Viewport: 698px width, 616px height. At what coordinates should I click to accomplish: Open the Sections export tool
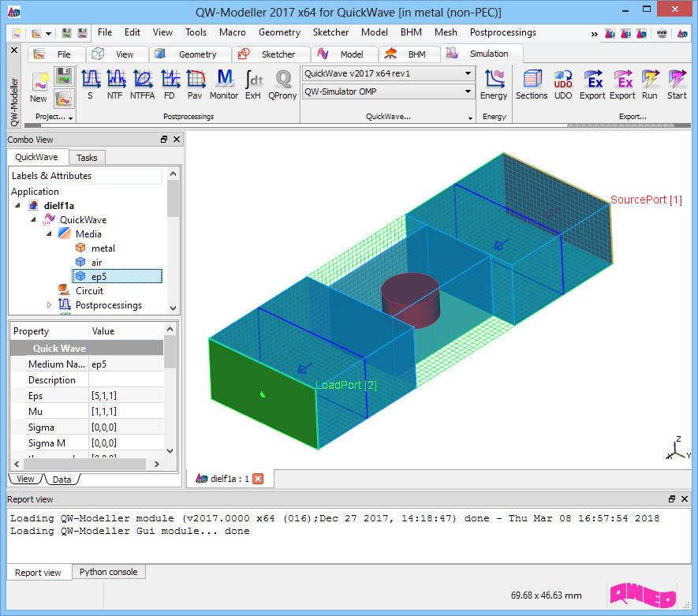(x=532, y=82)
